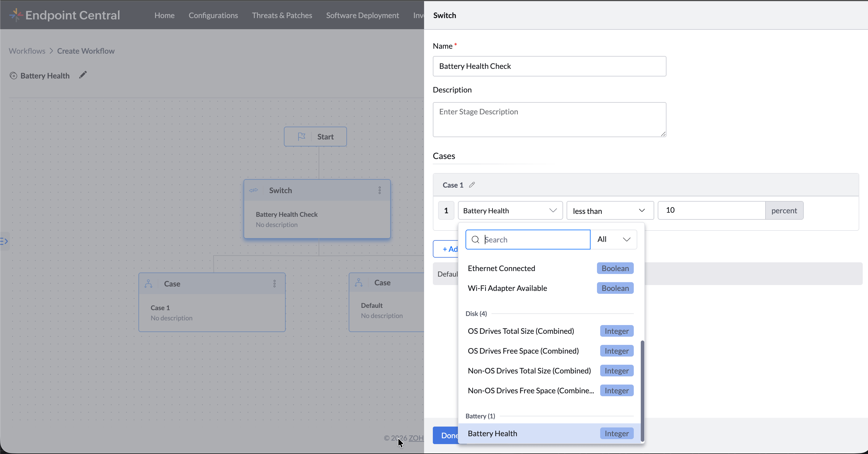
Task: Click the Case 1 node branch icon
Action: point(149,284)
